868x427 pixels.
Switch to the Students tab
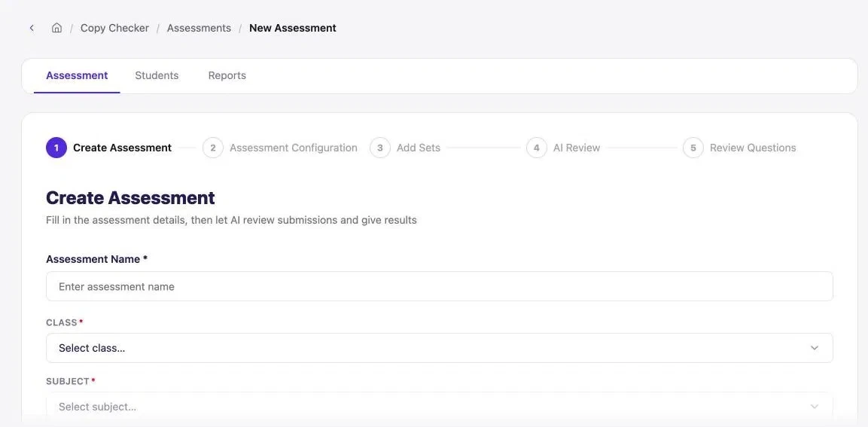157,75
